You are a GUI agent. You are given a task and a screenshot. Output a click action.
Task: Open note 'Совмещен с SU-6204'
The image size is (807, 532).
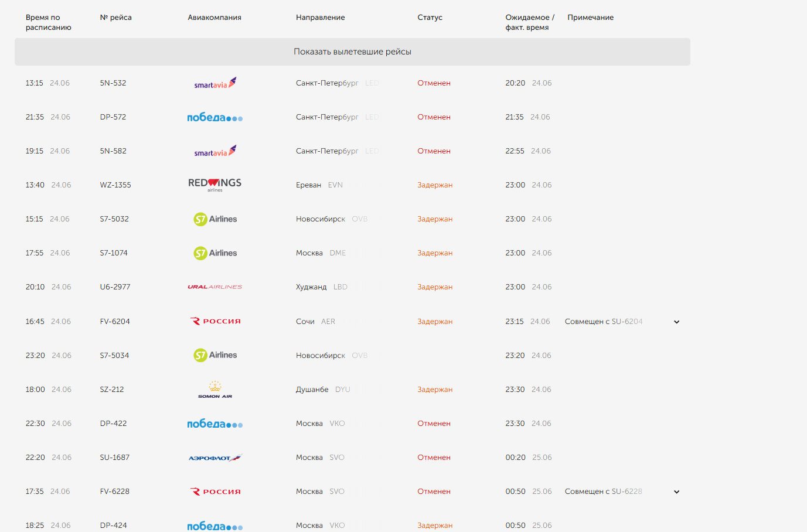[604, 322]
